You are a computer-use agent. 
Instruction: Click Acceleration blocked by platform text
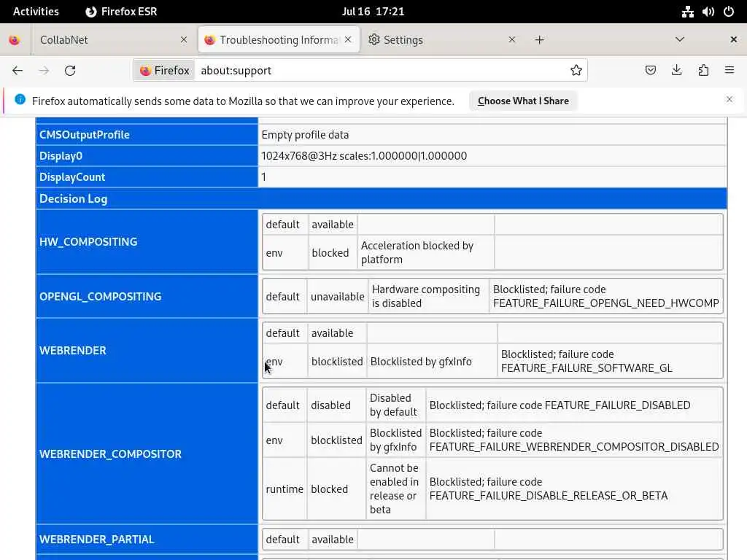417,252
